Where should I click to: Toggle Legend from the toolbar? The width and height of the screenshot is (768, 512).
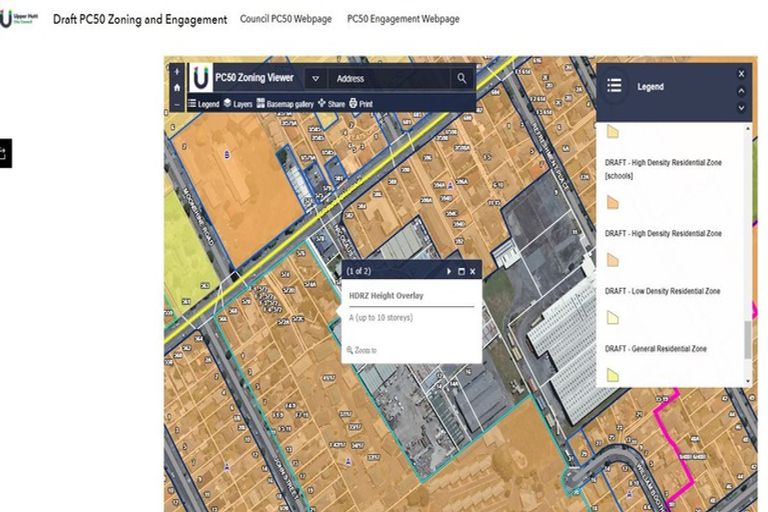pyautogui.click(x=203, y=103)
